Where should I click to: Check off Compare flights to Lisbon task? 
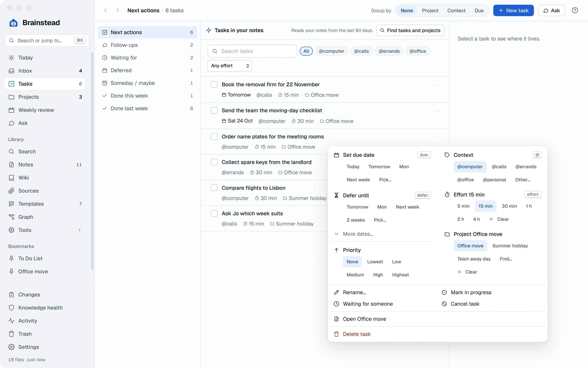214,188
